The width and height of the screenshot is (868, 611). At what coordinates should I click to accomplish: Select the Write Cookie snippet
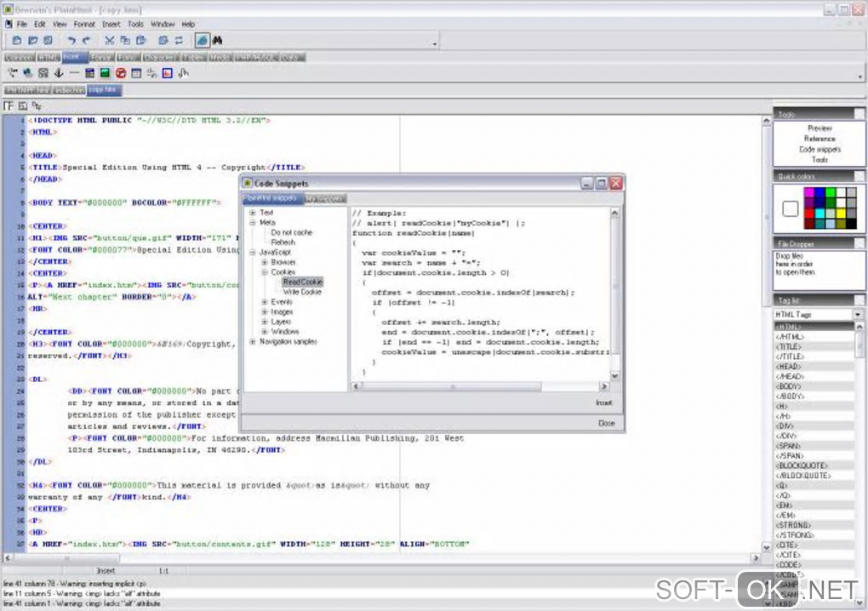point(302,292)
